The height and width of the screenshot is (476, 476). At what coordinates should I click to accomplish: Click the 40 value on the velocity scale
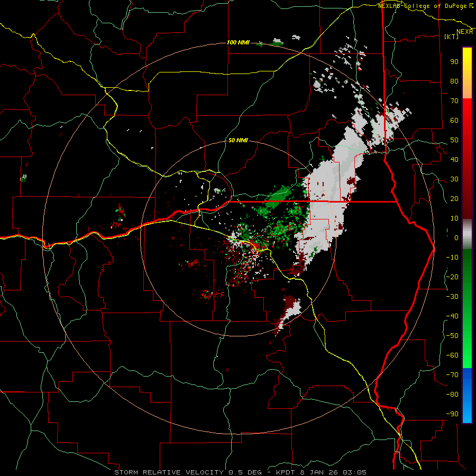point(454,159)
